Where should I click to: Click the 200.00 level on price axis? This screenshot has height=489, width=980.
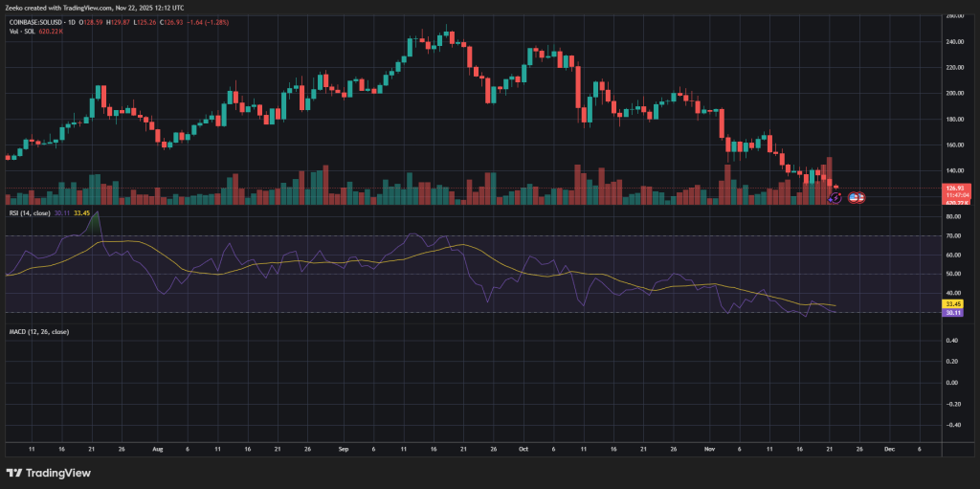coord(951,94)
